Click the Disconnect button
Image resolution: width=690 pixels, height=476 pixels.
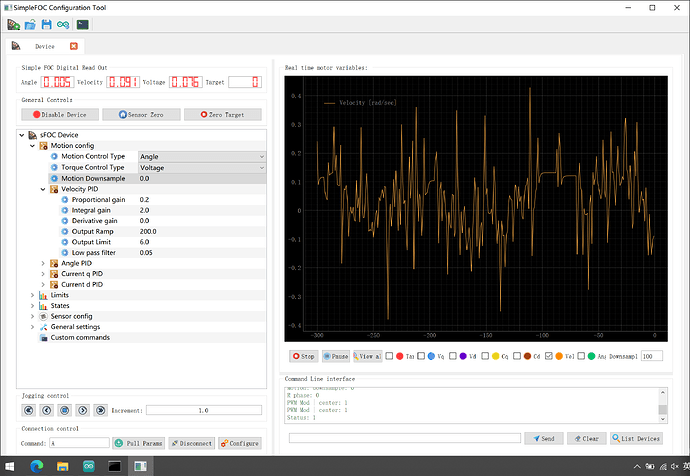tap(191, 443)
